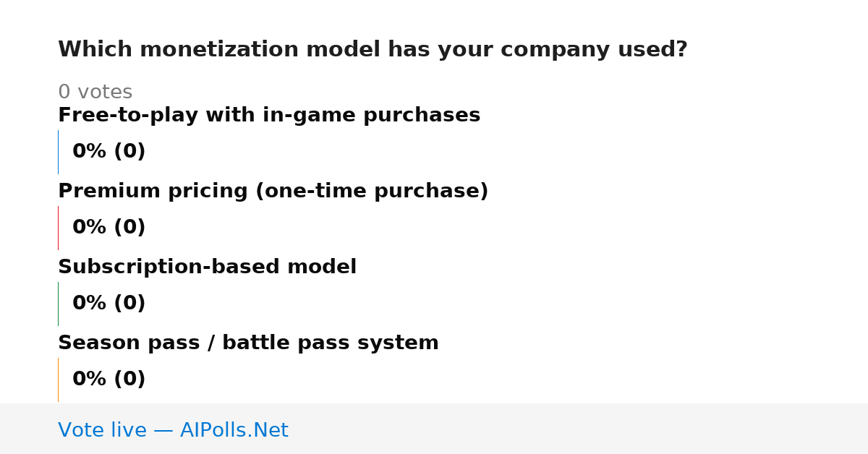This screenshot has width=868, height=454.
Task: Click the battle pass system text
Action: pos(331,343)
